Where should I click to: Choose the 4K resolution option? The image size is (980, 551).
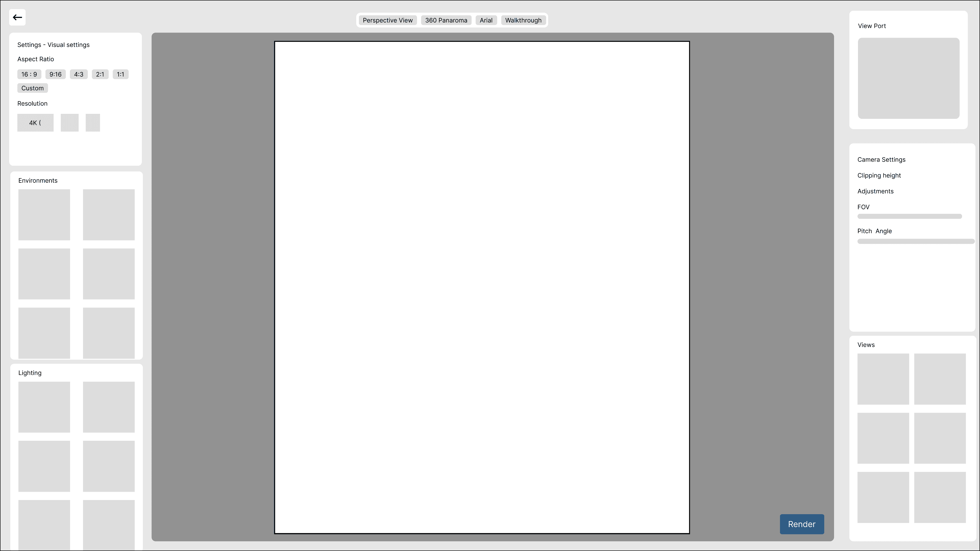point(35,123)
